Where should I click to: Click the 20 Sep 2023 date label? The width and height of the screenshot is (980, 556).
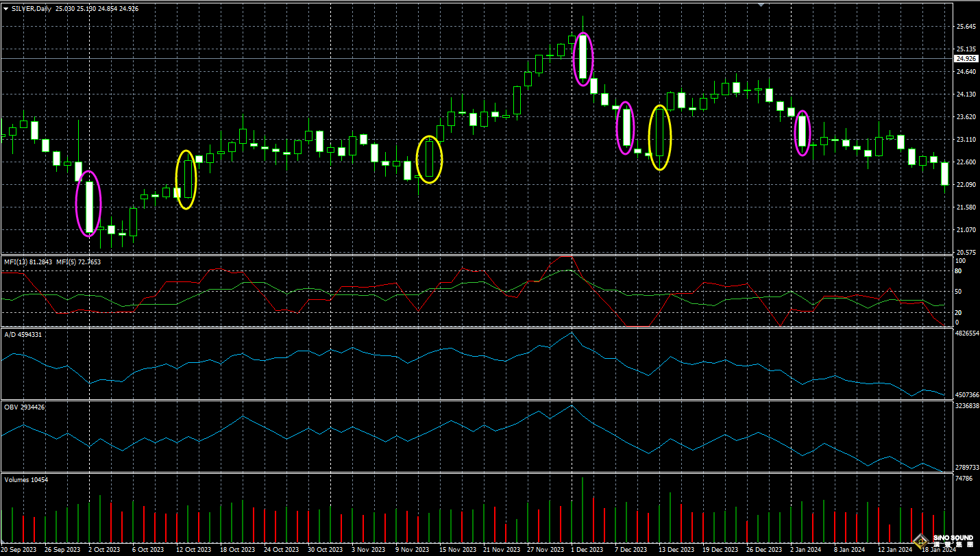tap(19, 550)
